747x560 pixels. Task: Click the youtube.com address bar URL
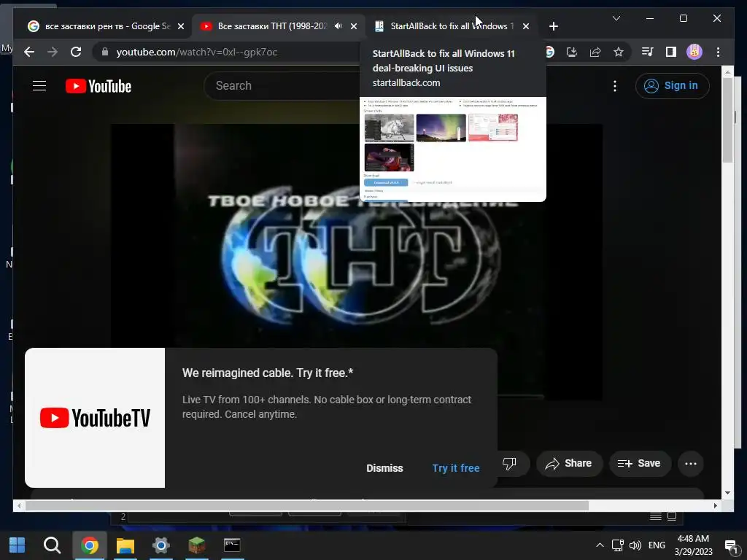[x=197, y=52]
